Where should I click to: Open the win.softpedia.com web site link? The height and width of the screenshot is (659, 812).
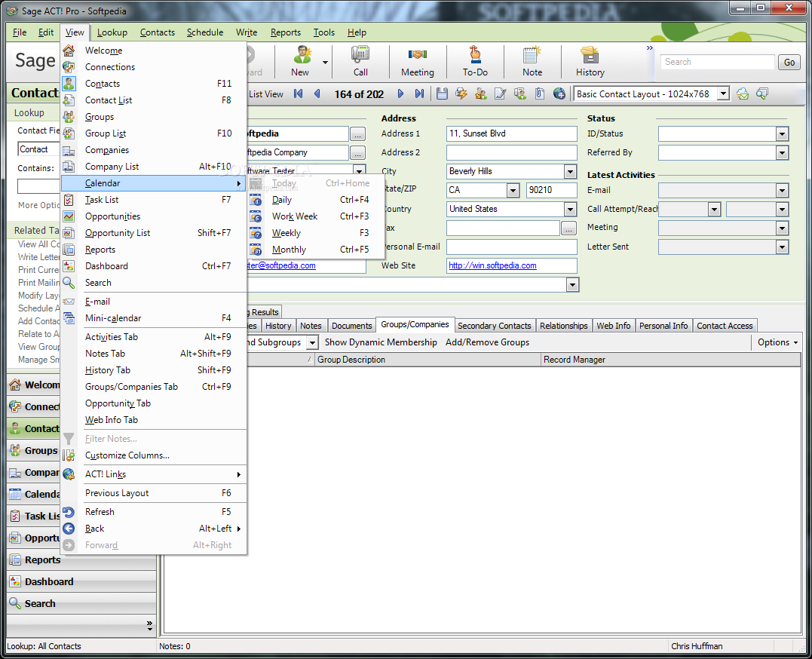pos(492,265)
